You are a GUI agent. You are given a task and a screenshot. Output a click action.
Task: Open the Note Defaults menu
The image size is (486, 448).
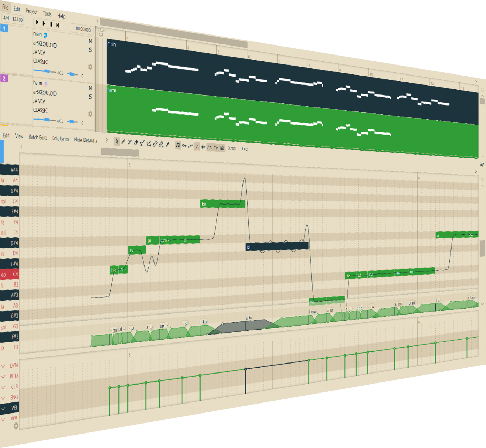click(86, 140)
